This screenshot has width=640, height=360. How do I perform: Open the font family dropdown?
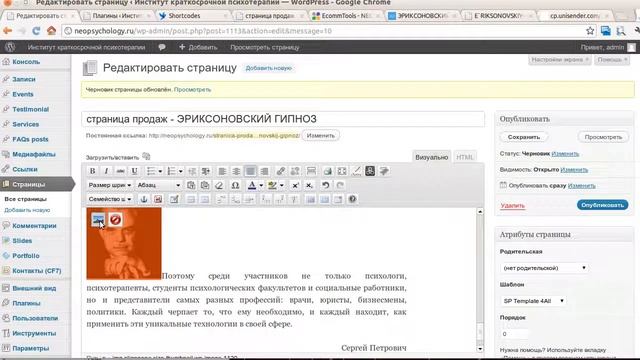pos(109,199)
